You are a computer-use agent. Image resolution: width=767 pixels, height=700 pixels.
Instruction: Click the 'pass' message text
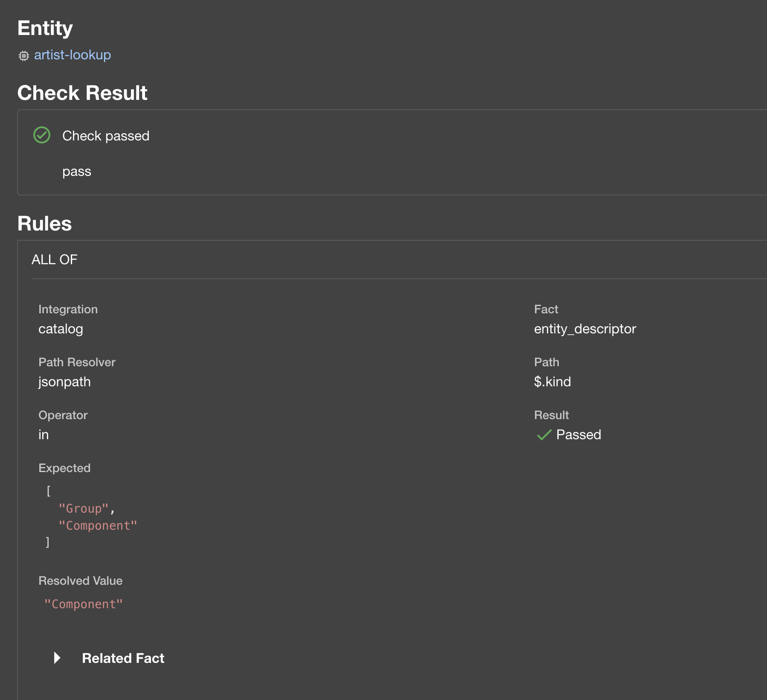click(x=77, y=172)
